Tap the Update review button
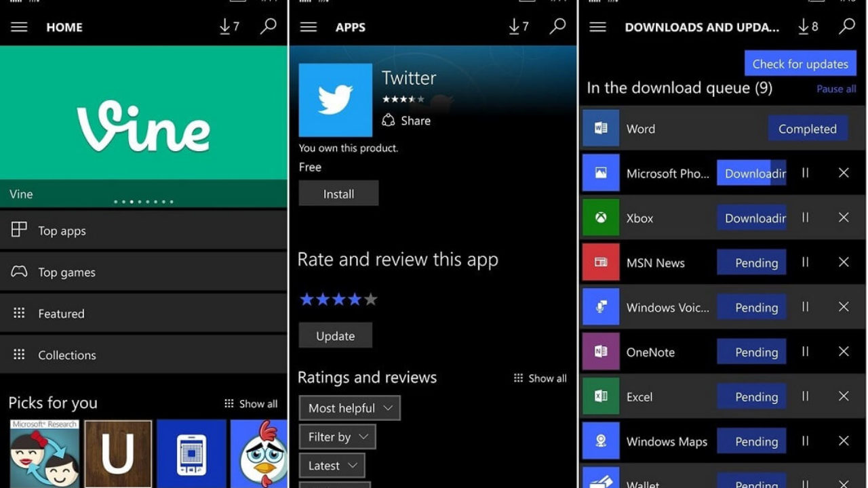The image size is (868, 488). [x=335, y=335]
